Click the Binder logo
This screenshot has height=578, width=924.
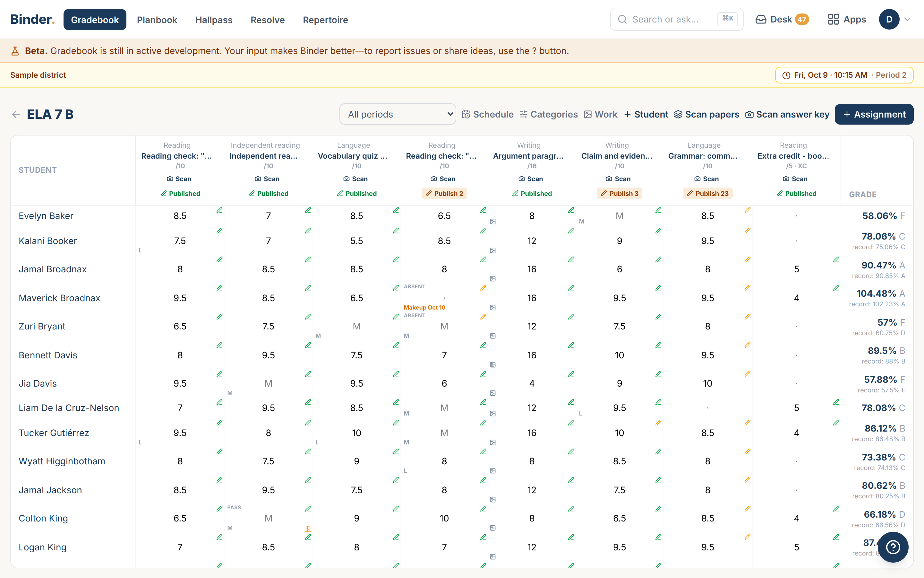(32, 20)
